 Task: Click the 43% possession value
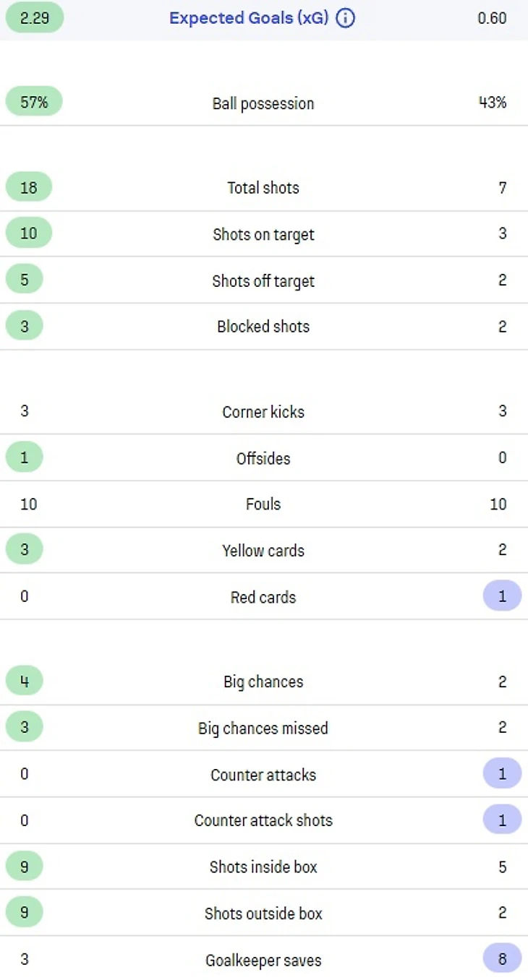pyautogui.click(x=492, y=102)
